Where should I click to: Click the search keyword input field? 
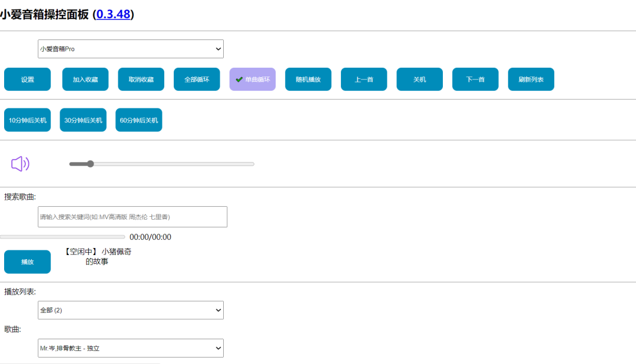pos(132,217)
